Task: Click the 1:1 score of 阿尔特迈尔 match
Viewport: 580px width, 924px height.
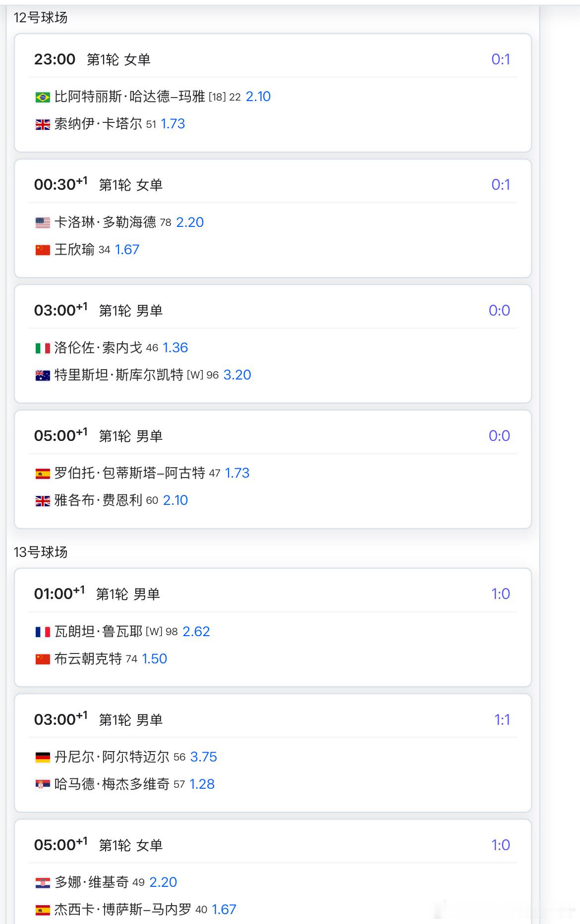Action: coord(502,720)
